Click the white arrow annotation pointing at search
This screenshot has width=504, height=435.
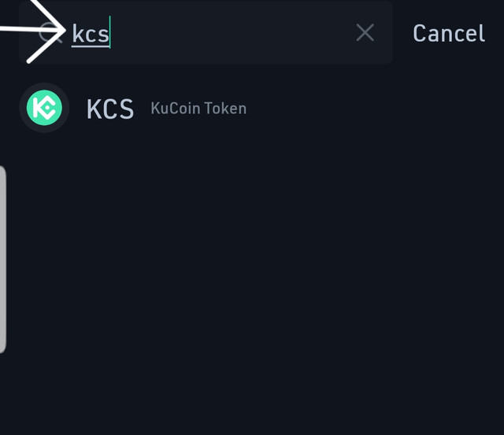32,30
